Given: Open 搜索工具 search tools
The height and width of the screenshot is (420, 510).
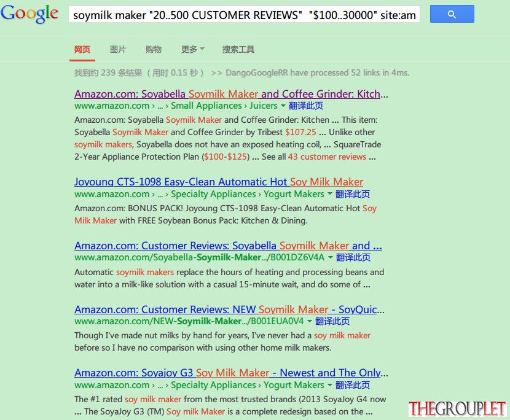Looking at the screenshot, I should (x=238, y=49).
